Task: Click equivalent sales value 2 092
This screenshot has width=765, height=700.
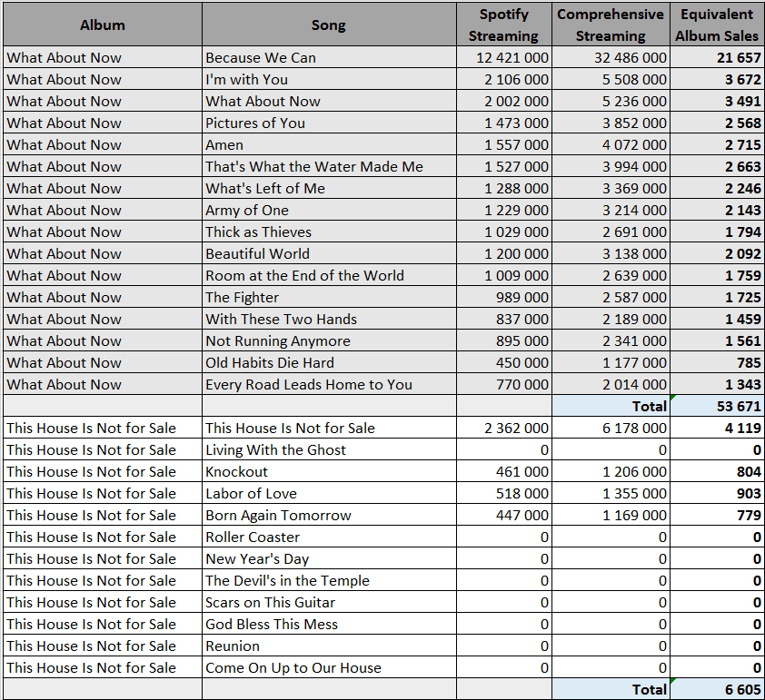Action: [717, 253]
